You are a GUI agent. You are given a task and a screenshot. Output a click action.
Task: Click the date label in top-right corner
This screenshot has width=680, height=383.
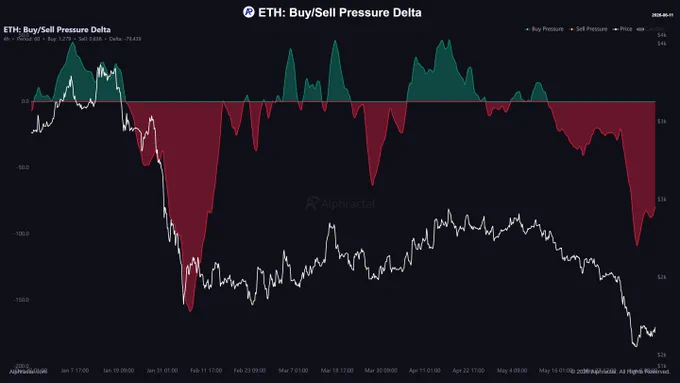662,15
